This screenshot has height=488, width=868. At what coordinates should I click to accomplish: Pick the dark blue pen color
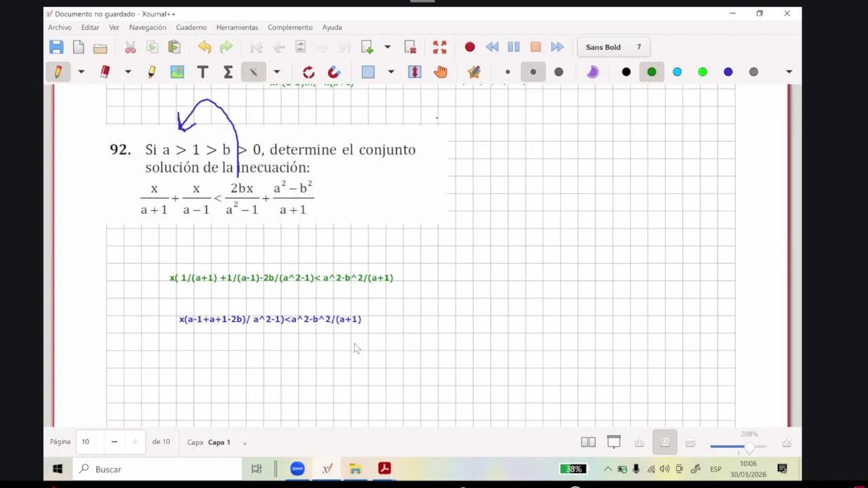click(x=728, y=72)
